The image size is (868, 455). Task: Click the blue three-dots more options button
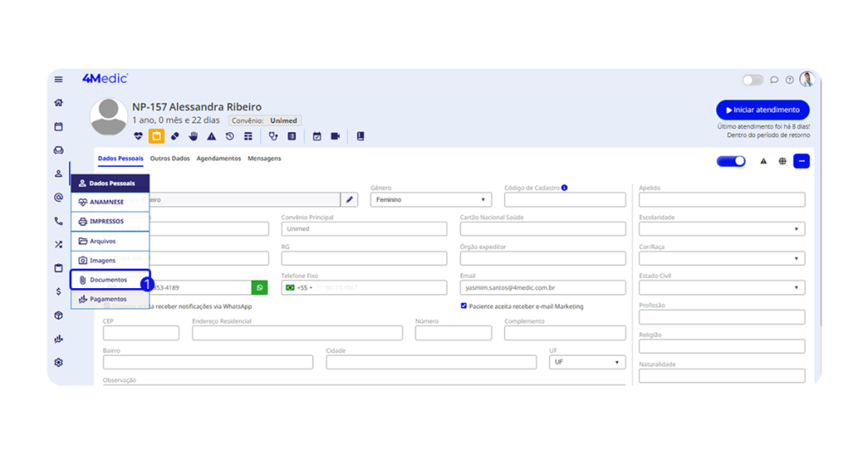point(801,161)
